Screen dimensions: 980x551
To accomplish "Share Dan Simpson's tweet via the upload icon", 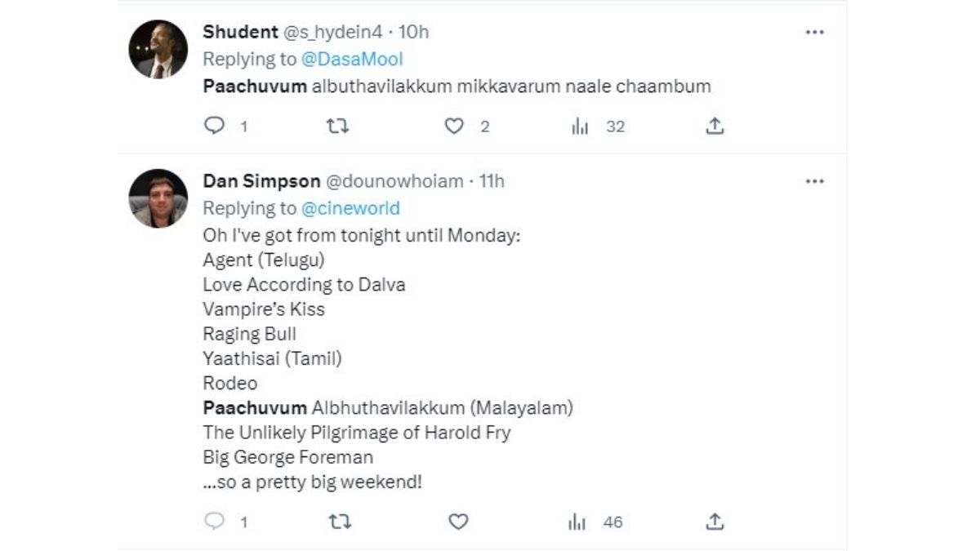I will (715, 521).
